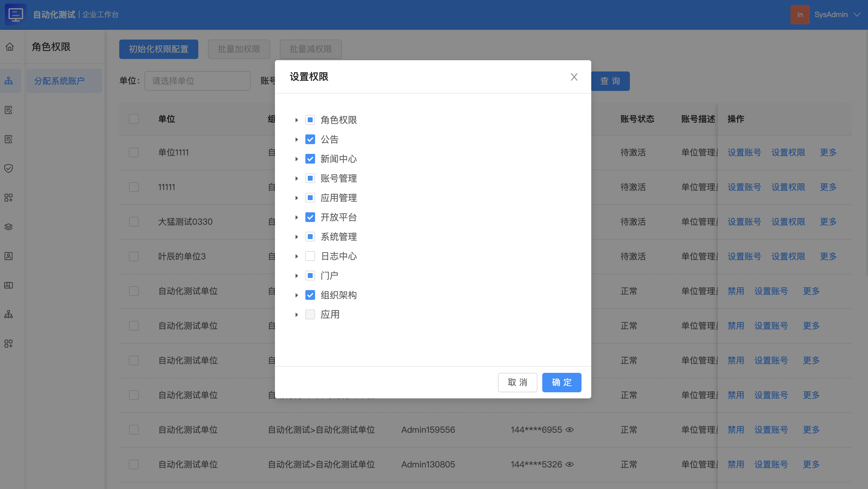This screenshot has width=868, height=489.
Task: Click the 查询 search button
Action: pos(610,81)
